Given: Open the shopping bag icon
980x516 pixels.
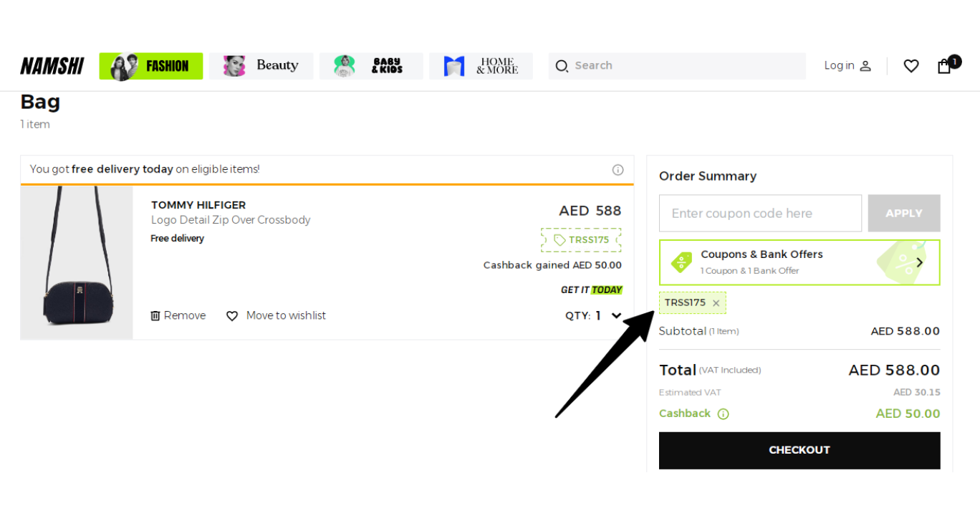Looking at the screenshot, I should click(x=944, y=66).
